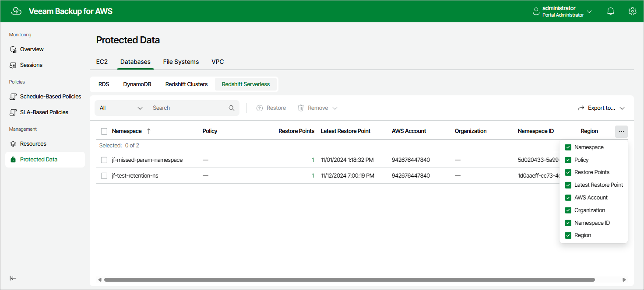Click the jf-test-retention-ns namespace name
Screen dimensions: 644x290
point(135,176)
